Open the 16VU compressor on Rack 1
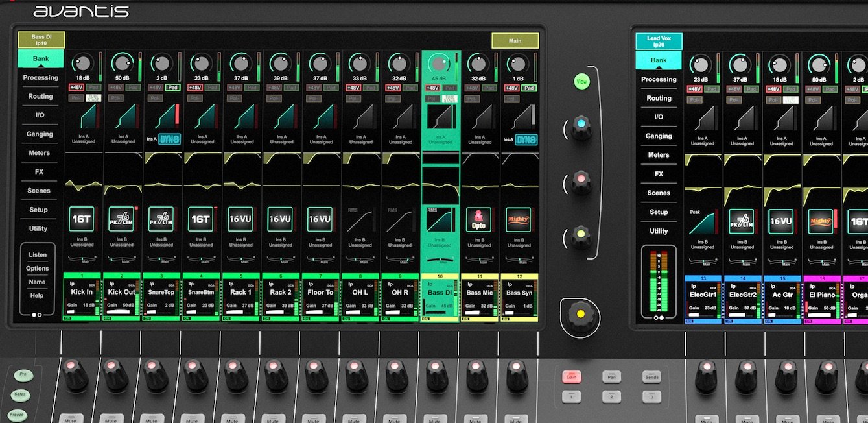 [x=240, y=219]
